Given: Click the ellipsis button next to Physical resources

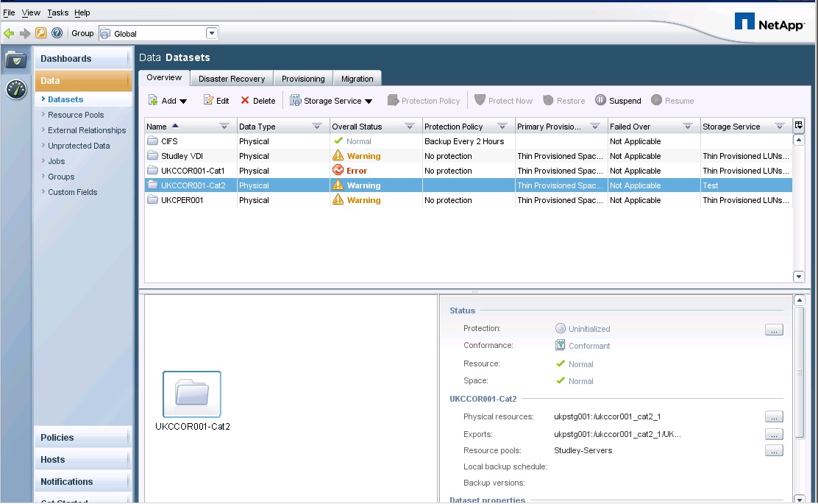Looking at the screenshot, I should point(774,416).
